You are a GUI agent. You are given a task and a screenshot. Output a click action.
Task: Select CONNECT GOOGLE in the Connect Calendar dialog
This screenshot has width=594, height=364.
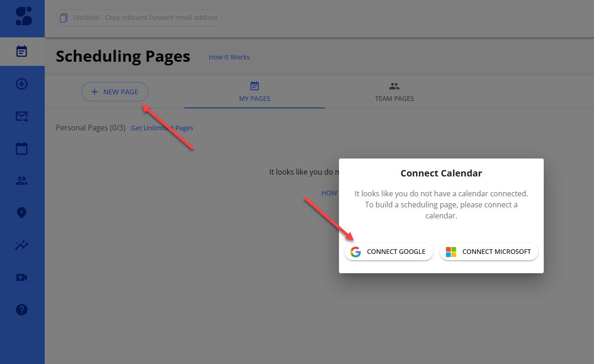click(389, 252)
